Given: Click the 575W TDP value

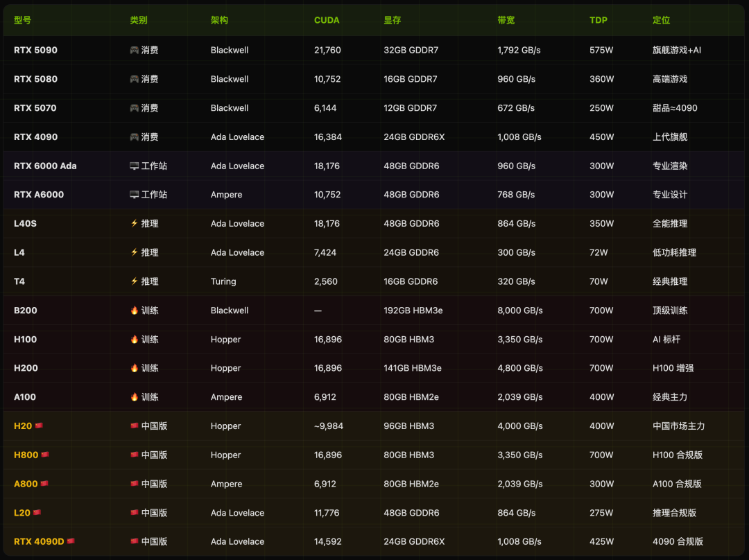Looking at the screenshot, I should [601, 50].
